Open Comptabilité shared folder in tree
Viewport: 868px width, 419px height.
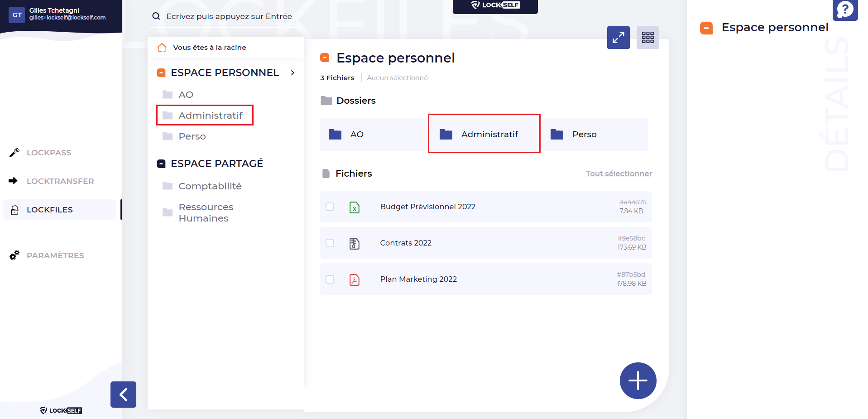point(210,186)
